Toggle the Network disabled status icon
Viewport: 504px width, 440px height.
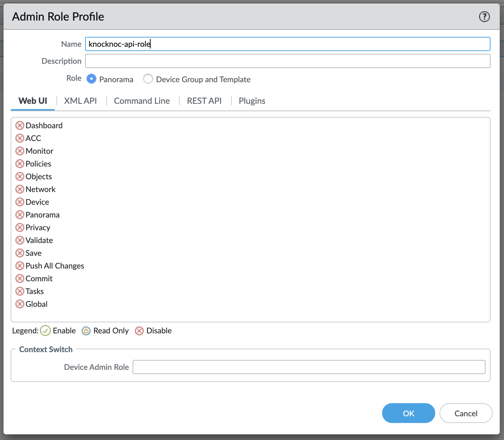[20, 189]
